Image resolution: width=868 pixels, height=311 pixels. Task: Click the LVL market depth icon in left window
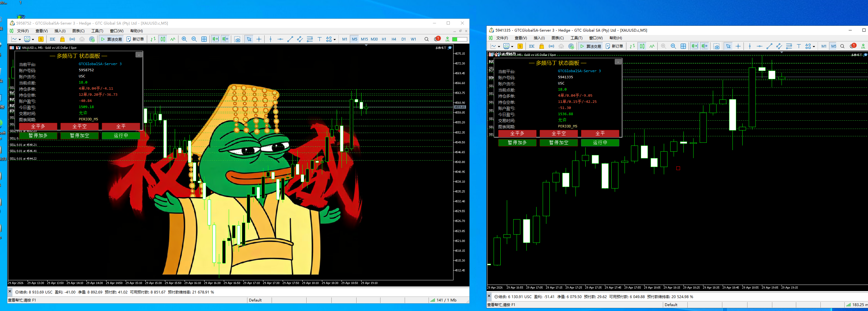[x=447, y=39]
